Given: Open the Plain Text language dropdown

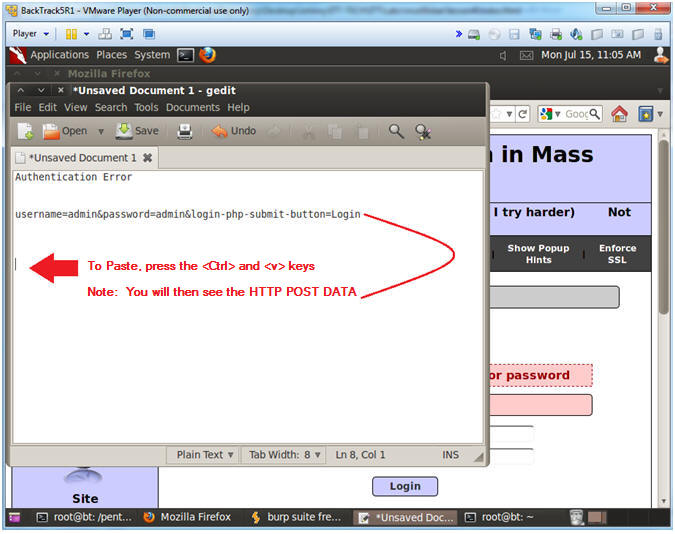Looking at the screenshot, I should [205, 455].
